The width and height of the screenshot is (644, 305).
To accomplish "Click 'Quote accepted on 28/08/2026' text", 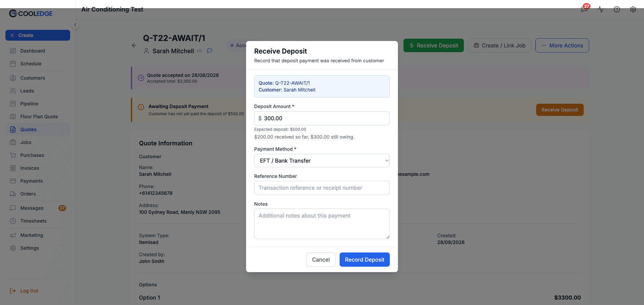I will (183, 75).
